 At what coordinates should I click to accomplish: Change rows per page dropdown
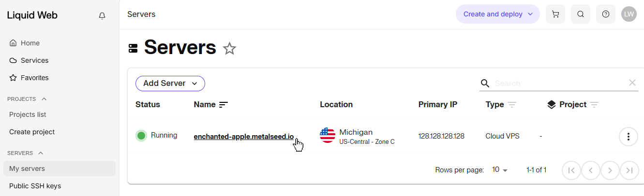click(500, 170)
